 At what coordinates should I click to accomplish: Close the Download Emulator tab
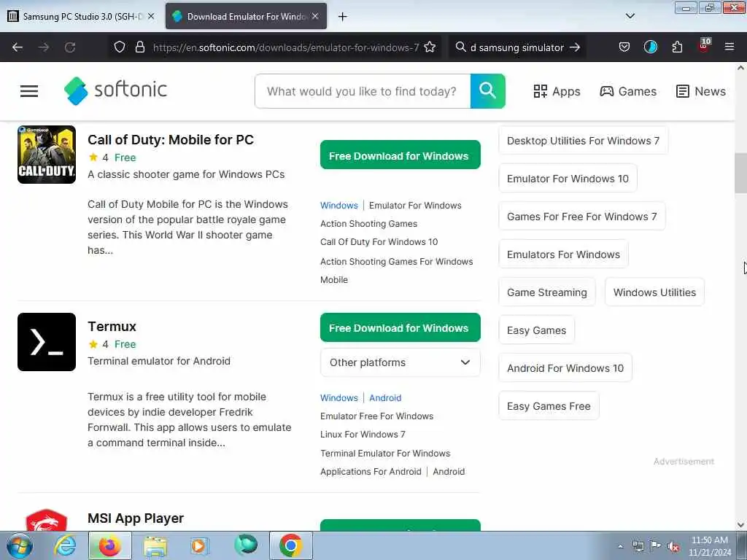pyautogui.click(x=315, y=16)
